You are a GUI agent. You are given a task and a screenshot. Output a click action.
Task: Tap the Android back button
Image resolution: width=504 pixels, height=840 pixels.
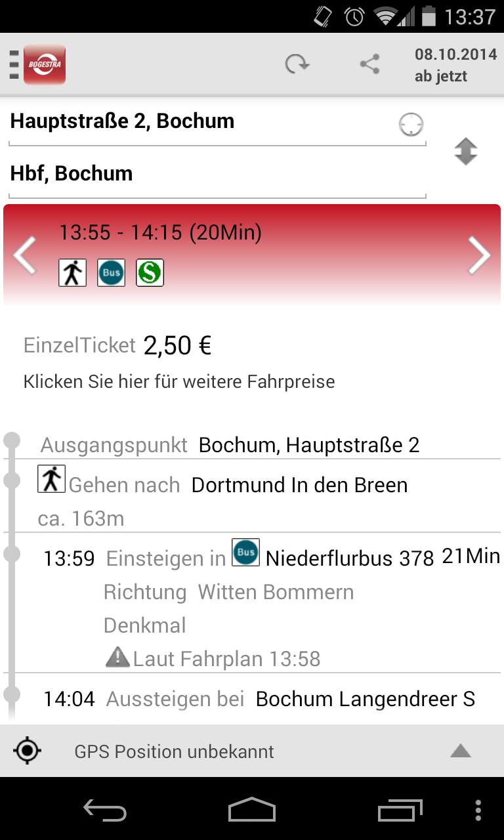(105, 811)
